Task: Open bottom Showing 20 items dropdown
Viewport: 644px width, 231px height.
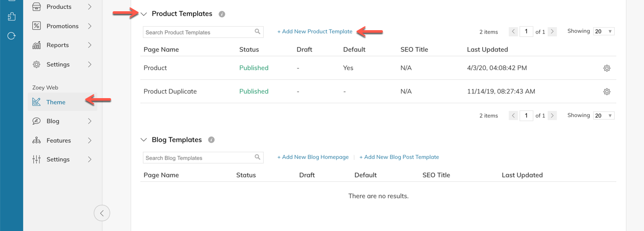Action: coord(604,115)
